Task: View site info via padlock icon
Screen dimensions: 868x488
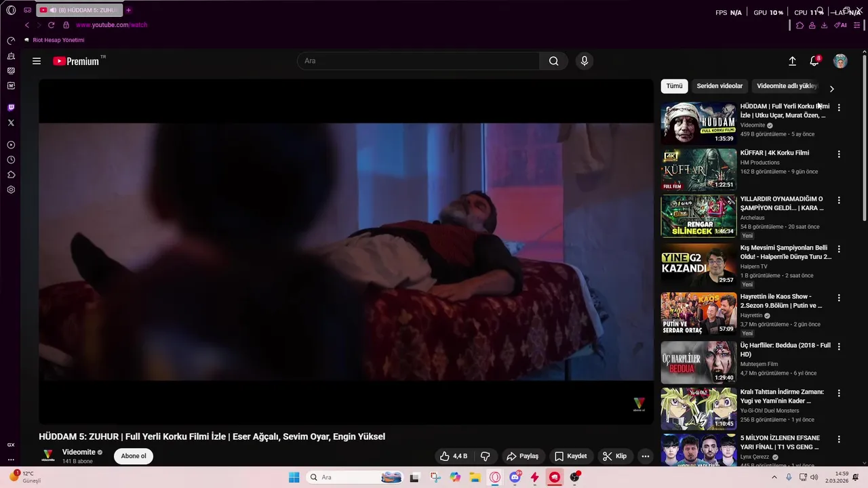Action: point(66,25)
